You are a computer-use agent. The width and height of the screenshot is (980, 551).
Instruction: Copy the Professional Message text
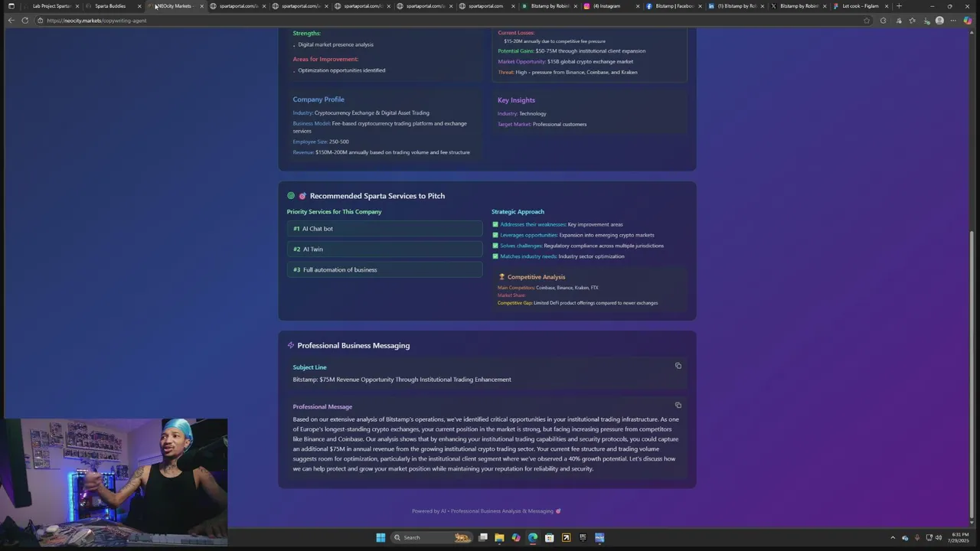point(678,406)
